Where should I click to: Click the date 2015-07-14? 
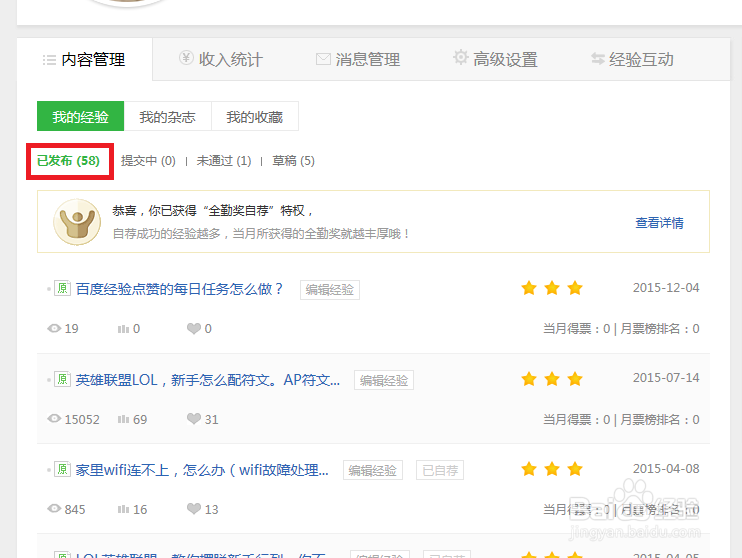666,378
